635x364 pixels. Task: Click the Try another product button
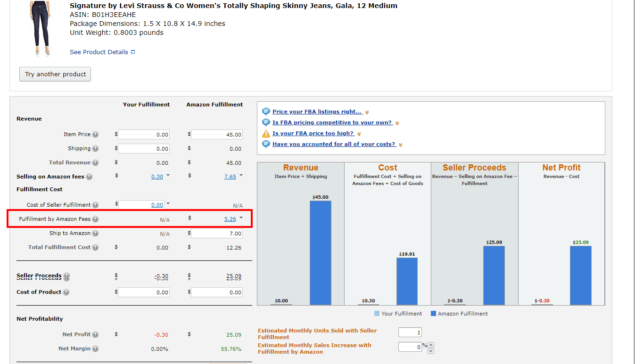[55, 74]
